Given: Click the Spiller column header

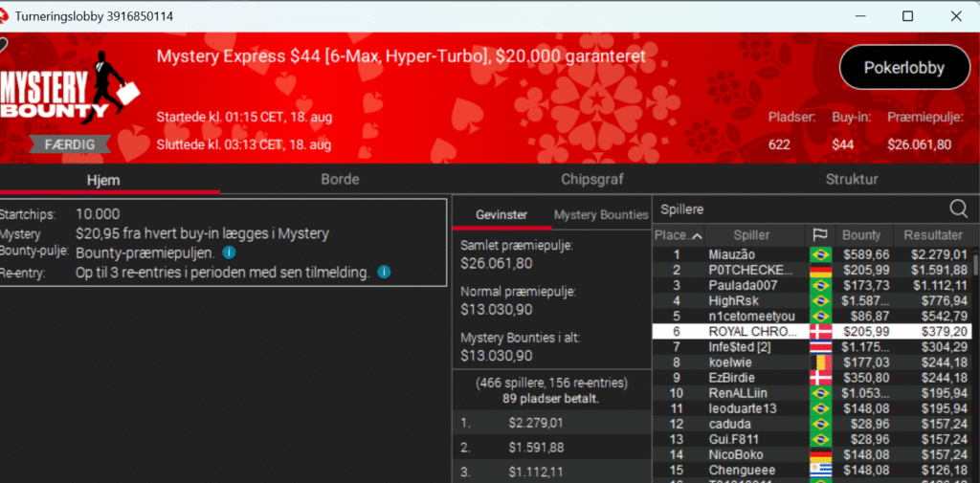Looking at the screenshot, I should tap(751, 235).
